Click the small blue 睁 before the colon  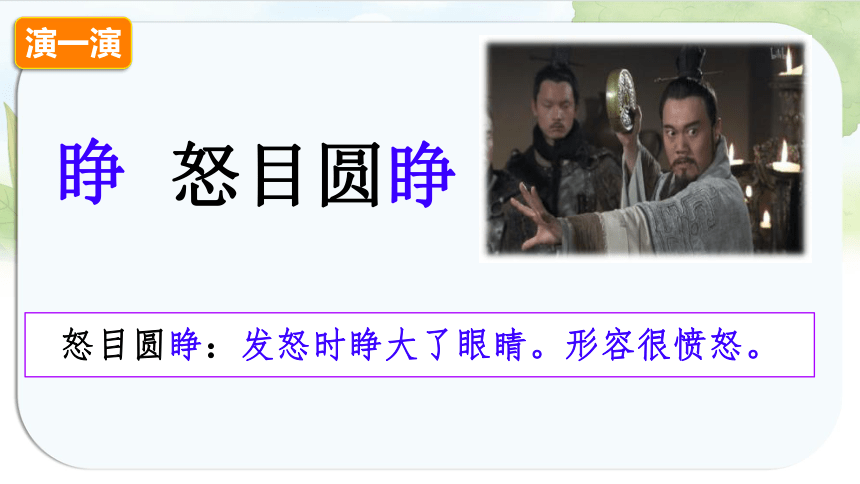pyautogui.click(x=185, y=345)
